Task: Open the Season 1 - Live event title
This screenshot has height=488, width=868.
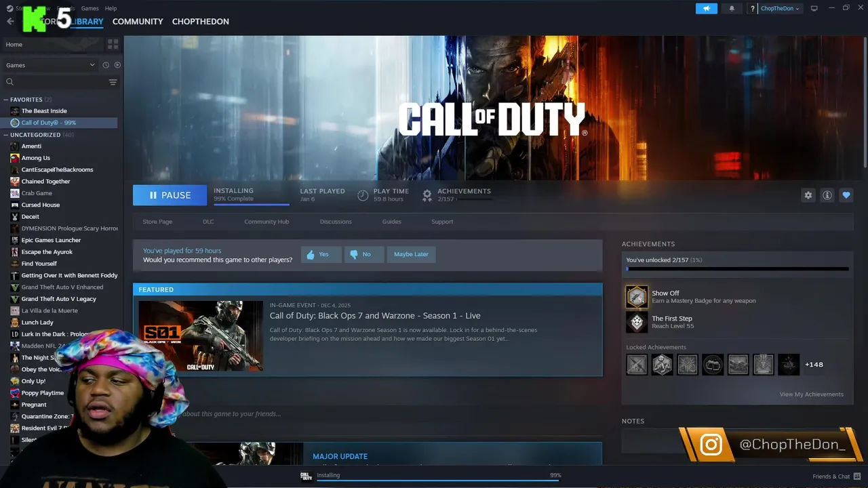Action: coord(375,315)
